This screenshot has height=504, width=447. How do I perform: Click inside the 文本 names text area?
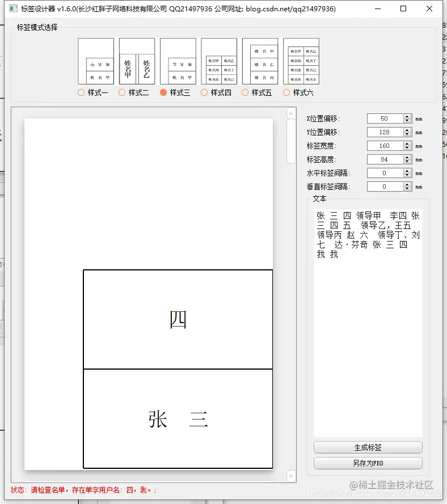368,323
